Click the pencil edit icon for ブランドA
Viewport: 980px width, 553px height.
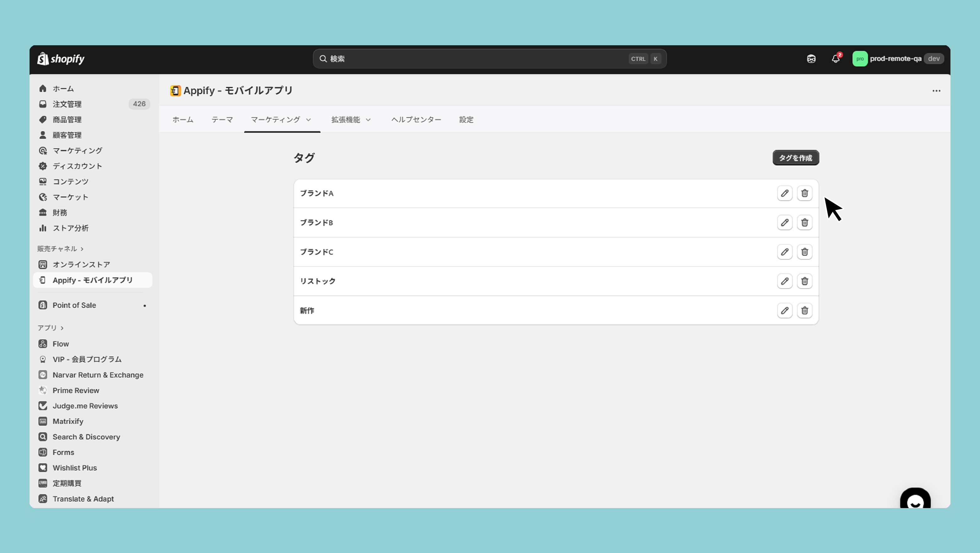coord(784,193)
